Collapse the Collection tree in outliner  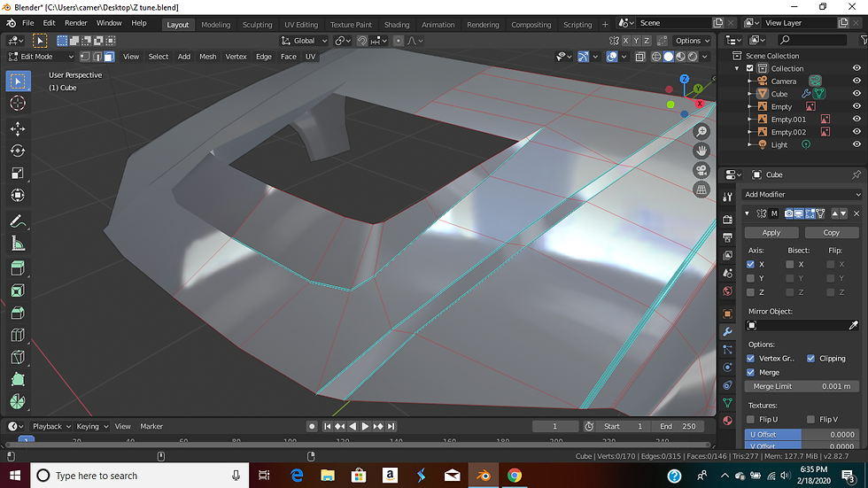(x=737, y=68)
